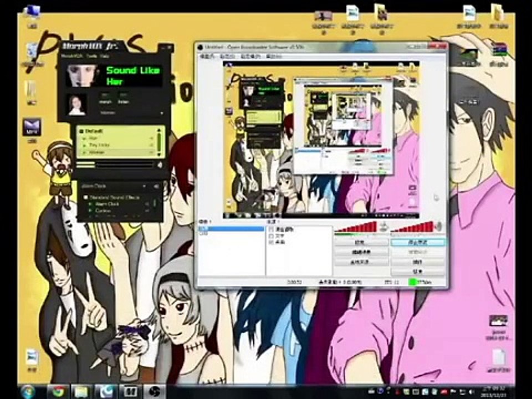Toggle the third source checkbox in OBS sources
The image size is (532, 399).
pos(271,242)
